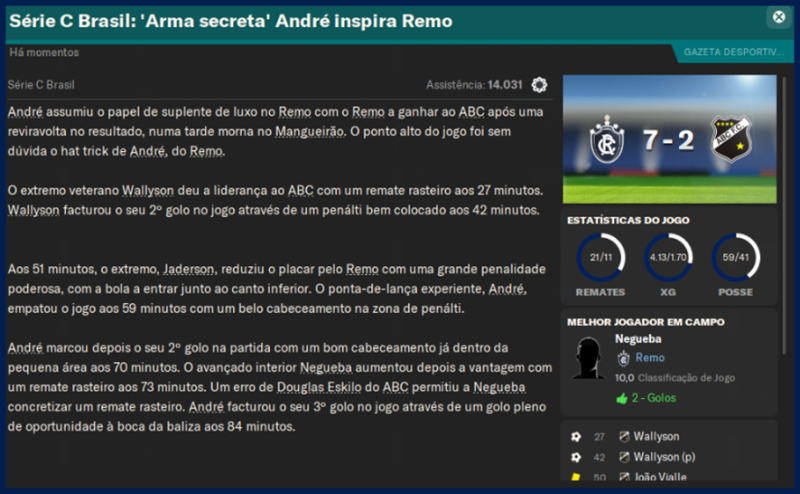This screenshot has width=800, height=494.
Task: Click the Remo club crest in scoreboard
Action: pyautogui.click(x=607, y=140)
